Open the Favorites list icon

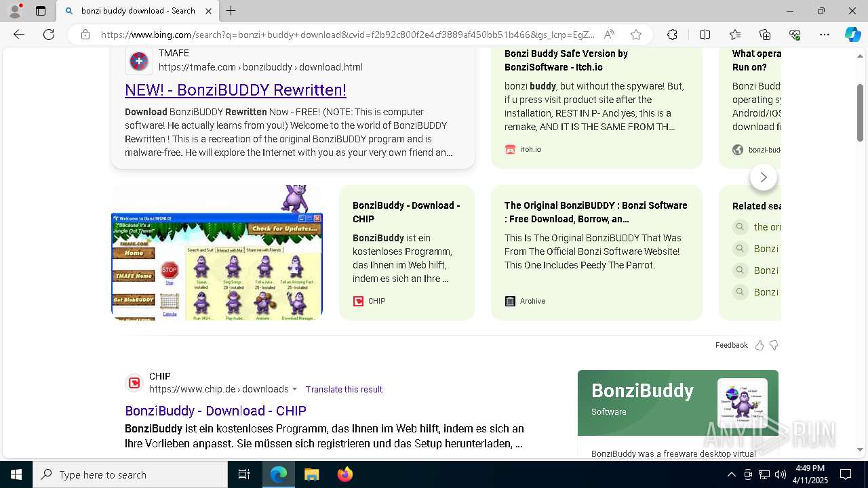click(735, 35)
